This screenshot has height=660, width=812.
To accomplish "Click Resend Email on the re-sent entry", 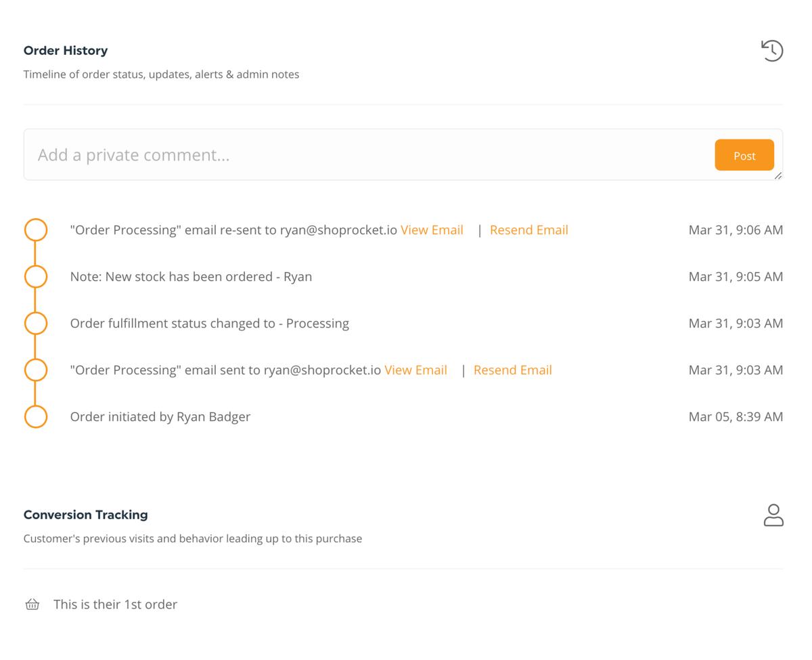I will tap(529, 230).
